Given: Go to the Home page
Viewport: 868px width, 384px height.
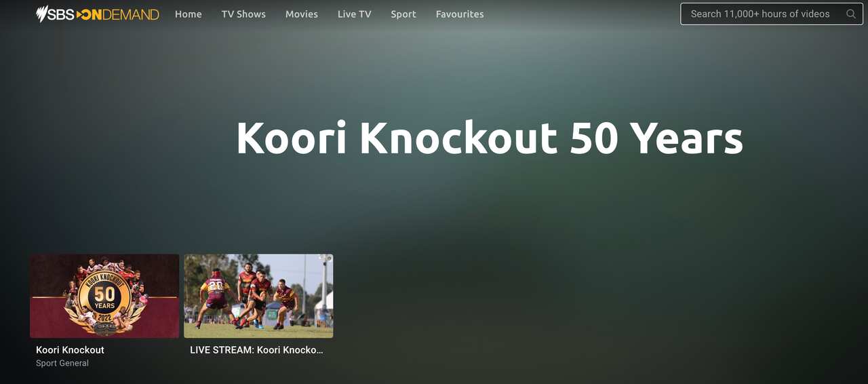Looking at the screenshot, I should pos(188,14).
